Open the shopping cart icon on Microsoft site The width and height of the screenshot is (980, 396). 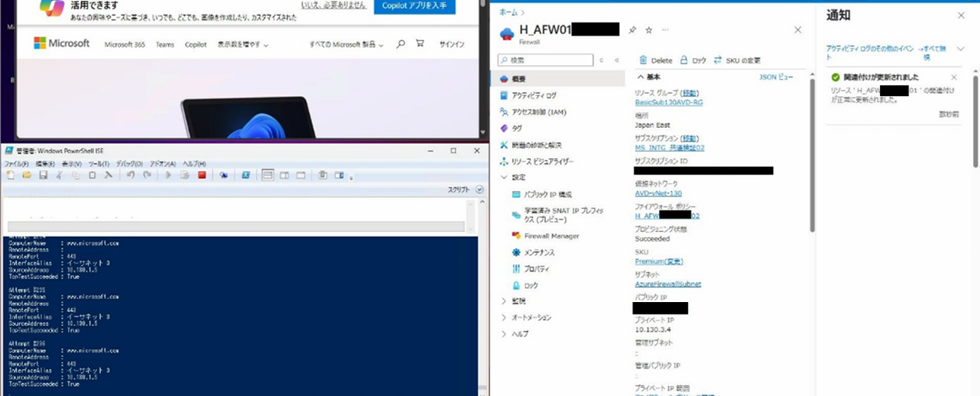tap(420, 45)
